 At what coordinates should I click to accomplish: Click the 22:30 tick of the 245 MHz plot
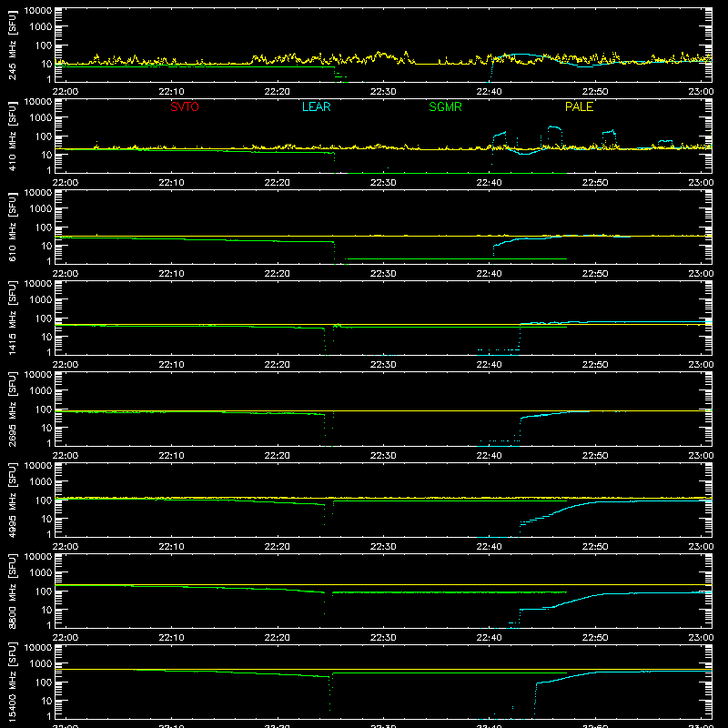pos(383,92)
